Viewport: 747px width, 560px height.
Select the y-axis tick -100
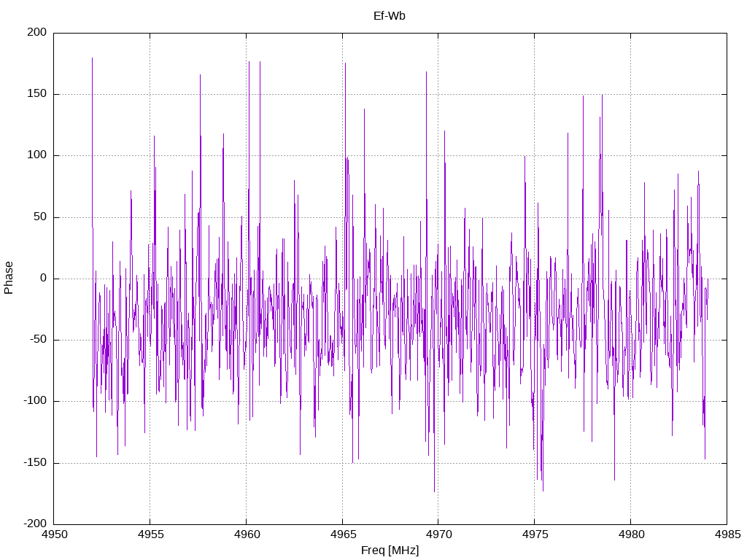(35, 401)
